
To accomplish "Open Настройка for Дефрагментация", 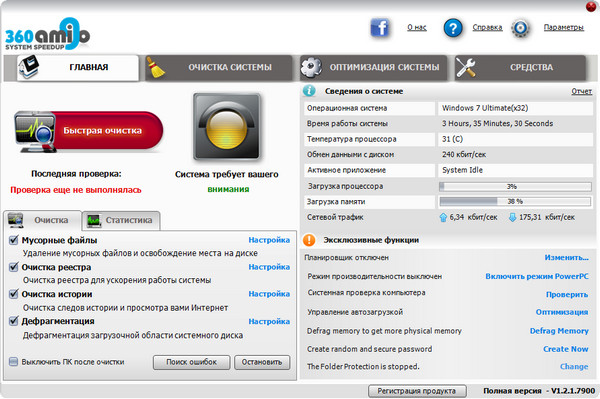I will (x=269, y=321).
